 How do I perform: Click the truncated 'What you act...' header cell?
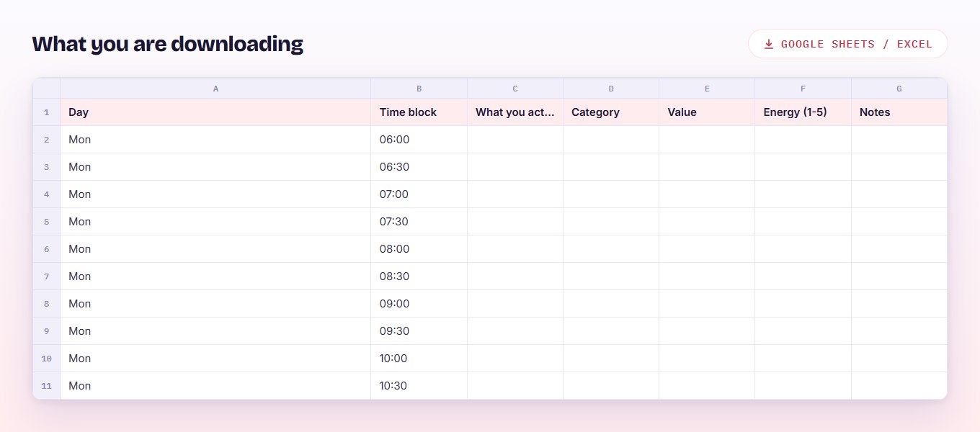tap(515, 112)
